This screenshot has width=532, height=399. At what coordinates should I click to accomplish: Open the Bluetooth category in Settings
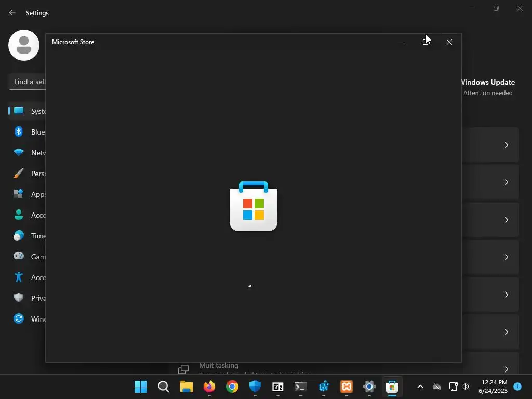tap(27, 131)
